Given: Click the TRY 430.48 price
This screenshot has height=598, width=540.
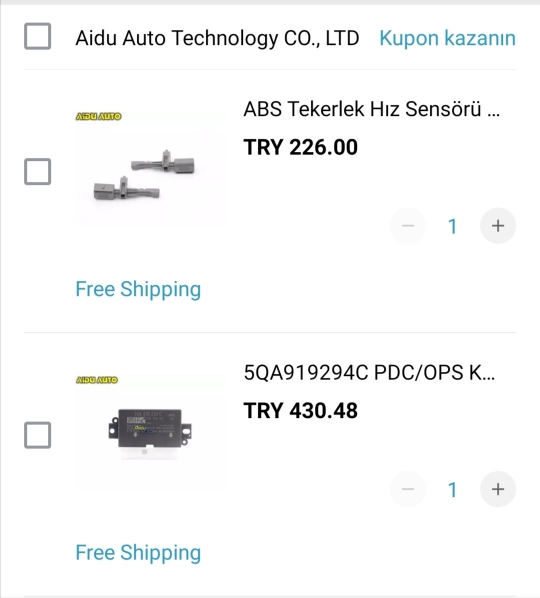Looking at the screenshot, I should click(x=301, y=411).
